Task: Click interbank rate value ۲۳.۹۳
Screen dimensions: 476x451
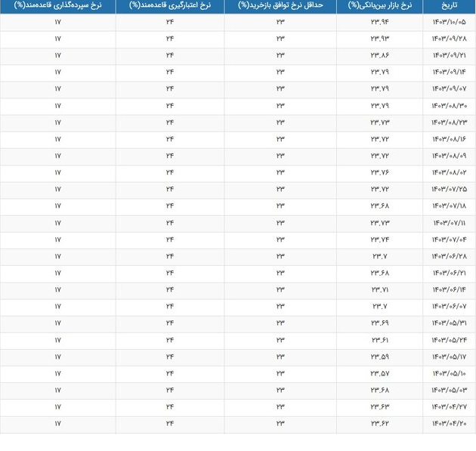Action: [x=380, y=39]
